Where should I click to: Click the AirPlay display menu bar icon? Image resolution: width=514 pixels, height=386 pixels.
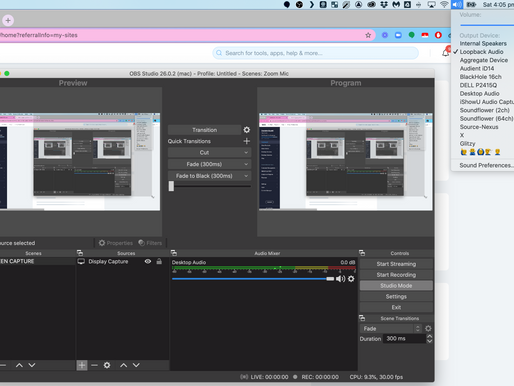point(431,5)
